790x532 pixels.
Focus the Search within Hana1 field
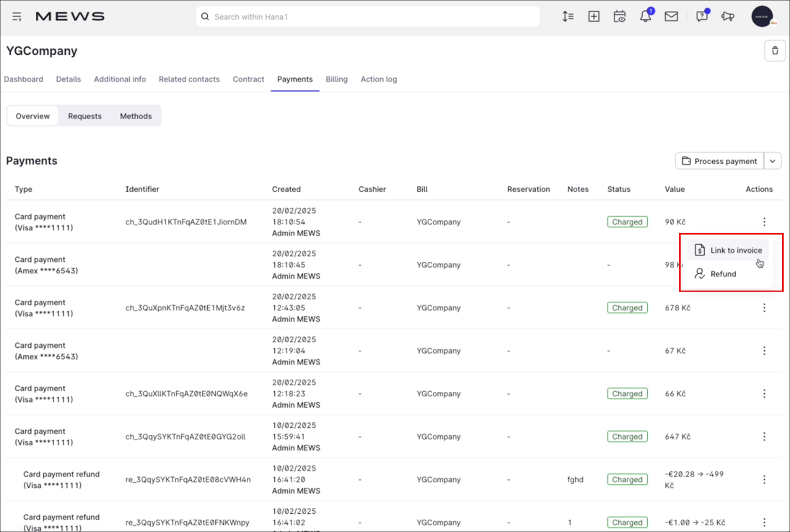click(368, 16)
